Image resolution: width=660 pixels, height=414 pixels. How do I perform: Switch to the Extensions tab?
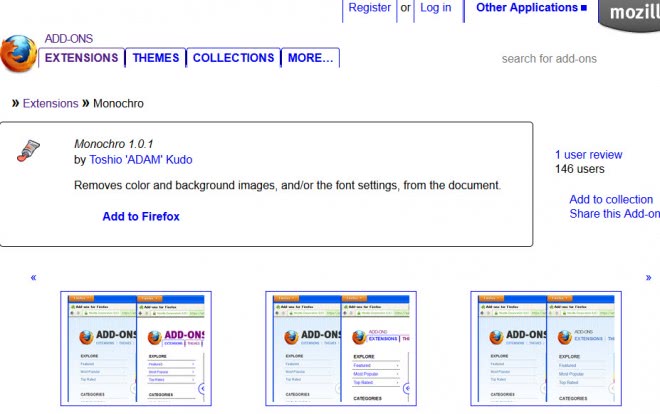pyautogui.click(x=82, y=58)
